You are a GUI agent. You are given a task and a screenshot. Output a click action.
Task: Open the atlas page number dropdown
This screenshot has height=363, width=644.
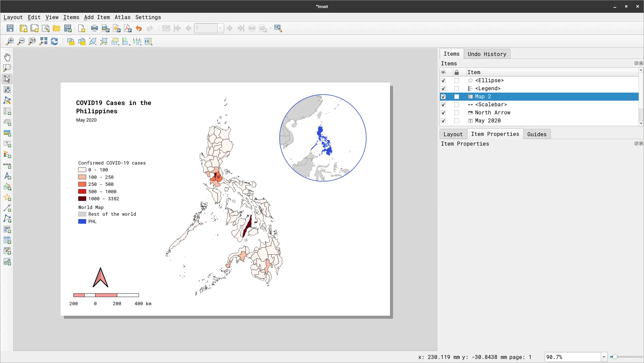click(x=220, y=28)
